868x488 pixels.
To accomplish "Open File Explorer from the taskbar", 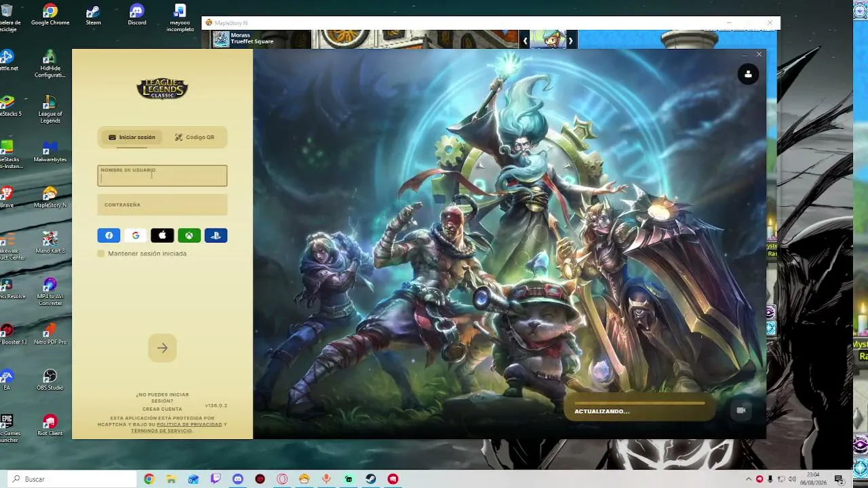I will (171, 479).
